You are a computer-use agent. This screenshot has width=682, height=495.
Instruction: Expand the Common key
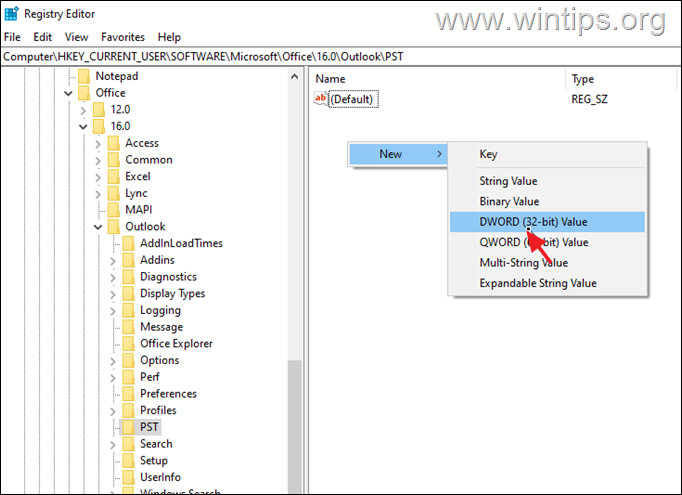click(98, 161)
